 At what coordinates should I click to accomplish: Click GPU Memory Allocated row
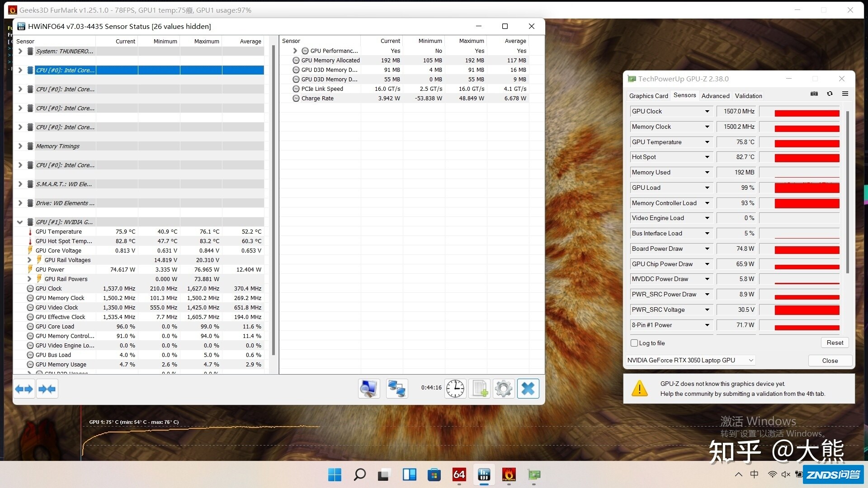[405, 60]
